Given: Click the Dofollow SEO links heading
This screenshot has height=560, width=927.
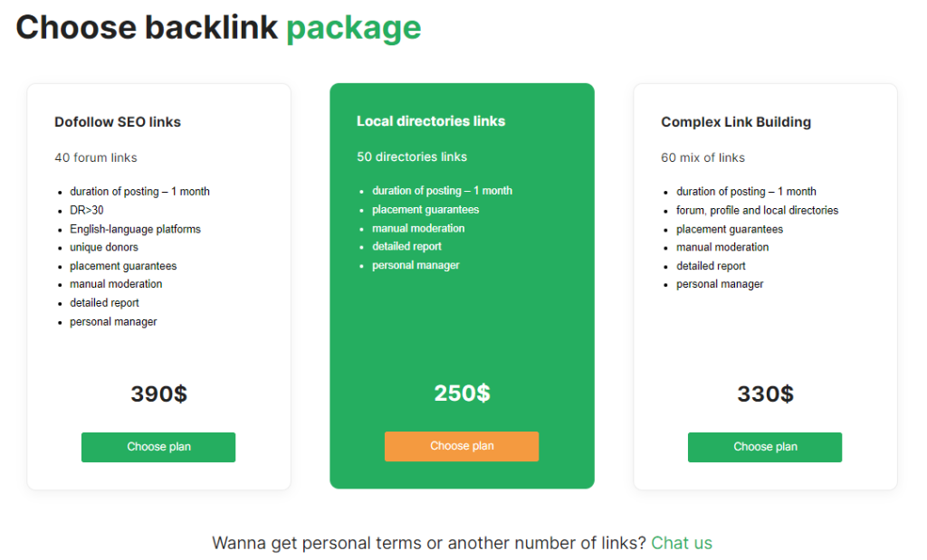Looking at the screenshot, I should pyautogui.click(x=118, y=122).
